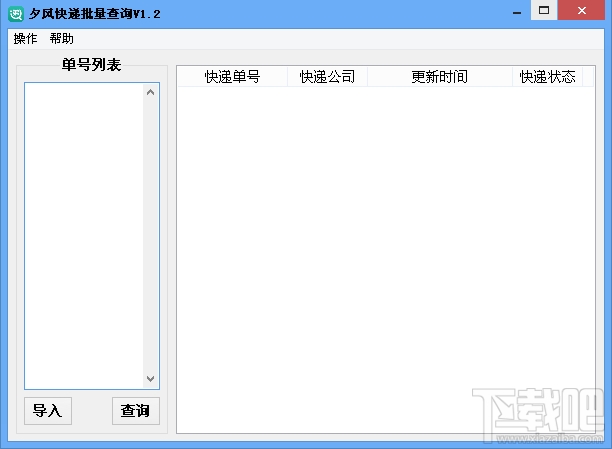Sort by 快递公司 column header

coord(327,77)
